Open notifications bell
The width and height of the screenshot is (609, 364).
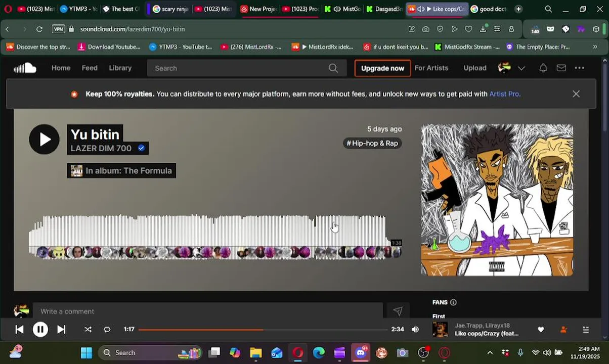pos(543,68)
